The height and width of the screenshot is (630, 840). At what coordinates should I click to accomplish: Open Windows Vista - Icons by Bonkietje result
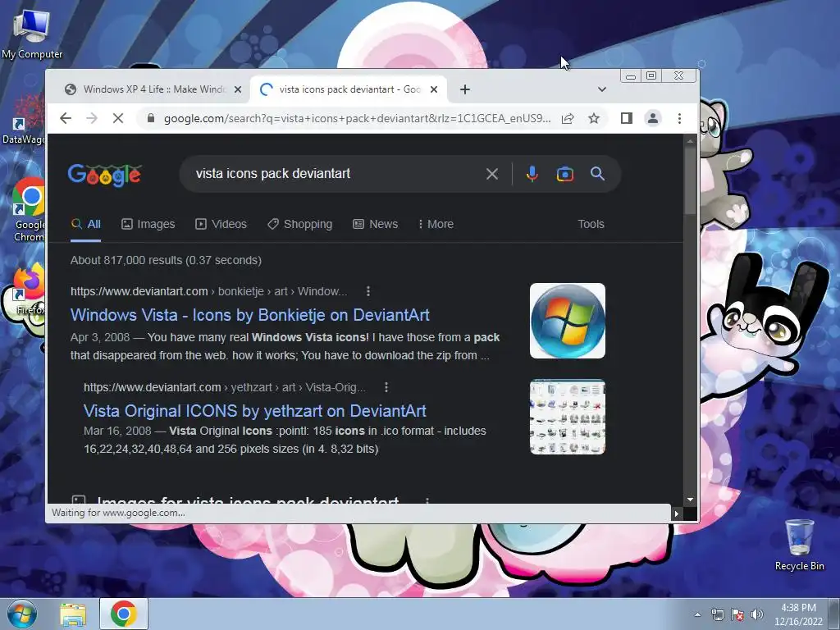tap(250, 315)
